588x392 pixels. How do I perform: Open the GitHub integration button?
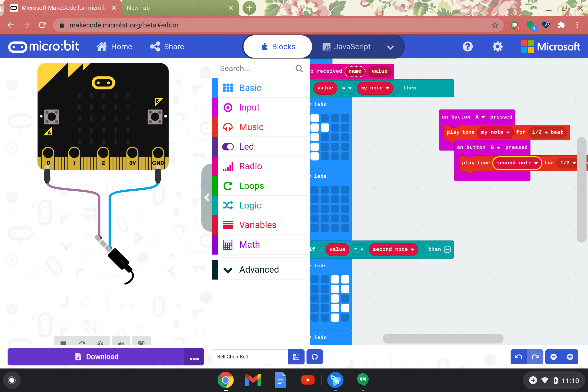click(314, 357)
